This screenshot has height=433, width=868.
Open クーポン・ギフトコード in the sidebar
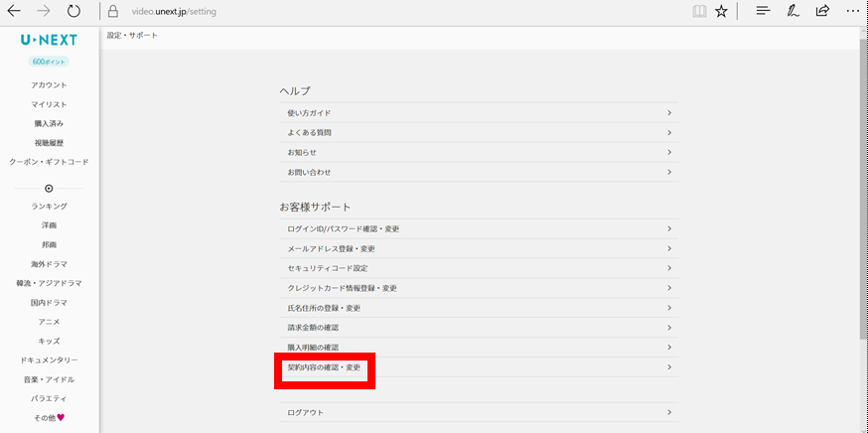49,162
